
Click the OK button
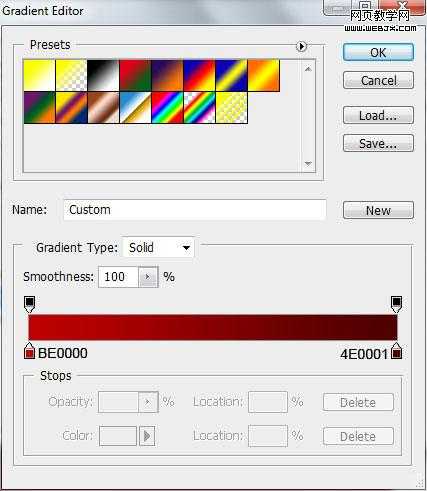tap(378, 52)
